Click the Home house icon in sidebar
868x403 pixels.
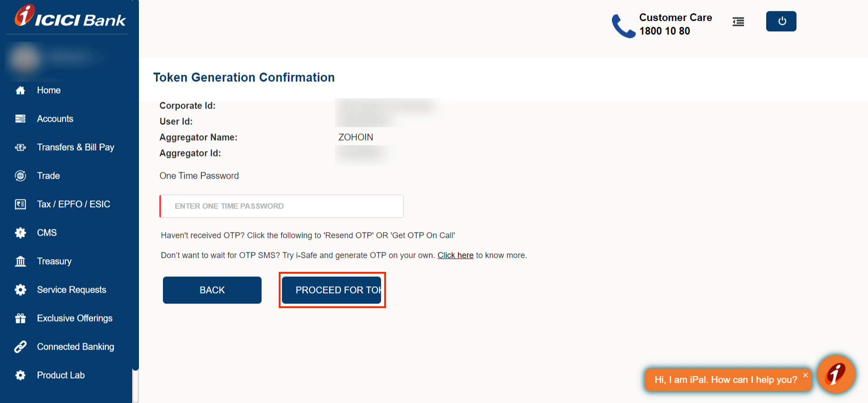[x=20, y=90]
